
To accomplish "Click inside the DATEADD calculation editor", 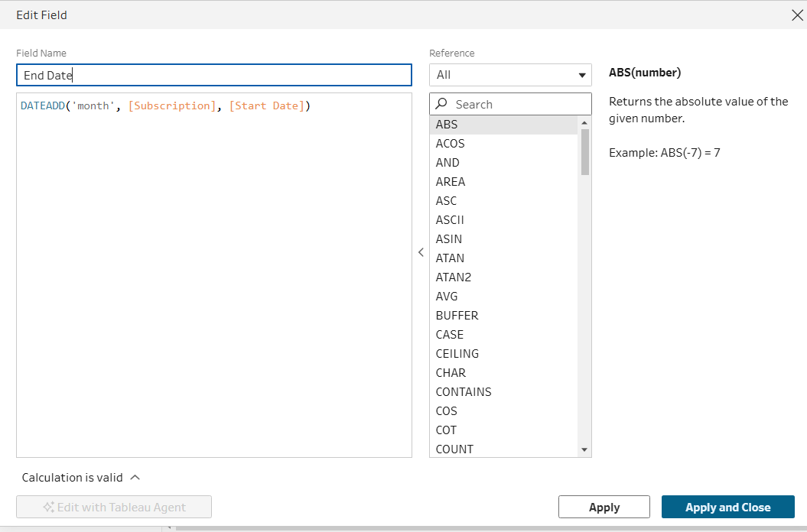I will click(214, 274).
